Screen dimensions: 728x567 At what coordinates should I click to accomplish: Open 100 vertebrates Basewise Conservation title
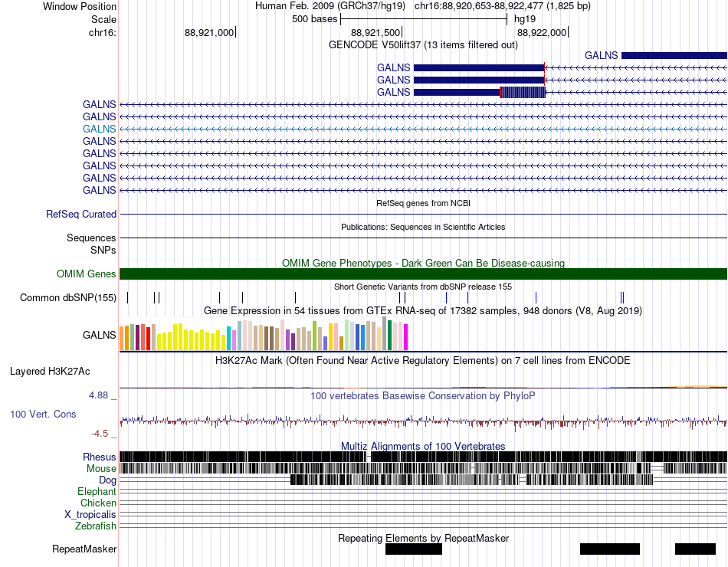tap(422, 395)
